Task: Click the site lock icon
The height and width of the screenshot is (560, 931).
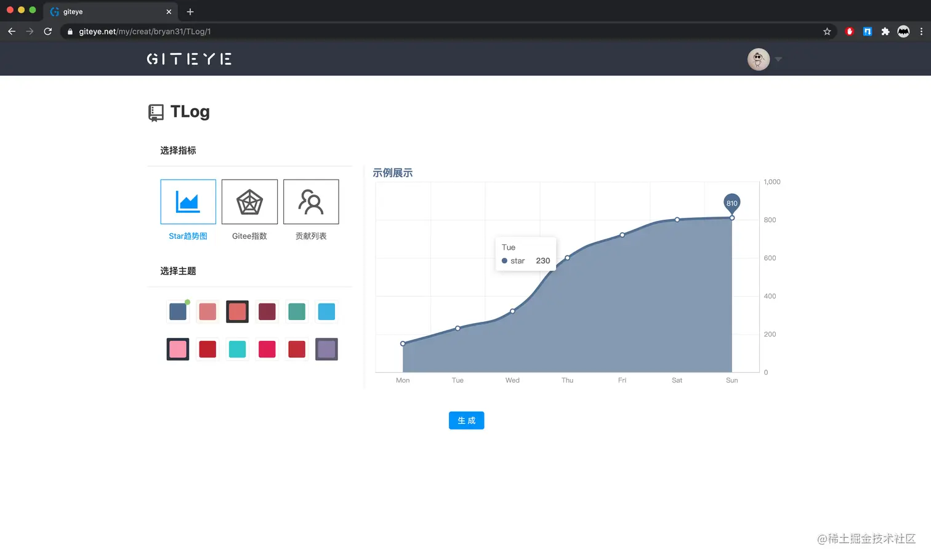Action: (70, 31)
